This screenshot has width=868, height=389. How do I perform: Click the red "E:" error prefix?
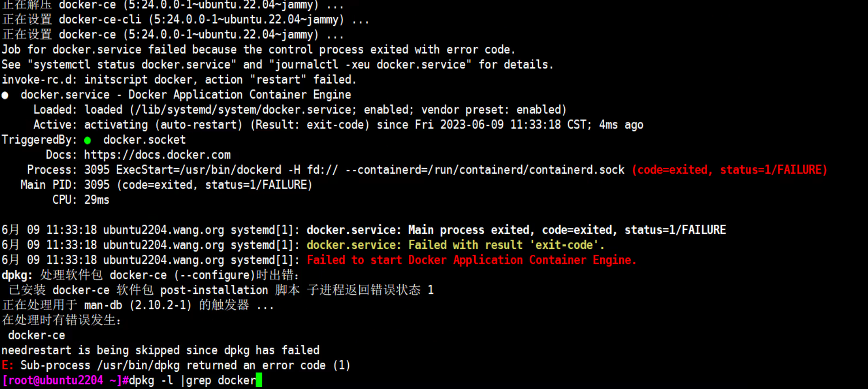7,365
